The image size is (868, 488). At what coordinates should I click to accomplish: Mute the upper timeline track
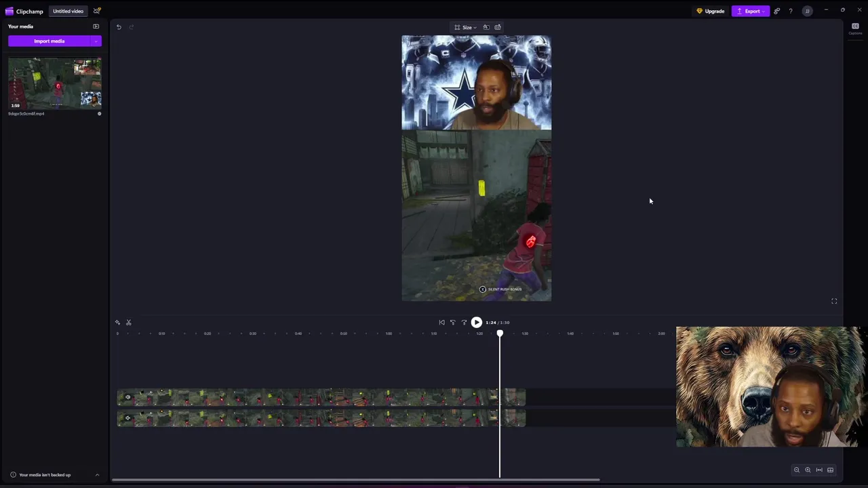pyautogui.click(x=127, y=397)
